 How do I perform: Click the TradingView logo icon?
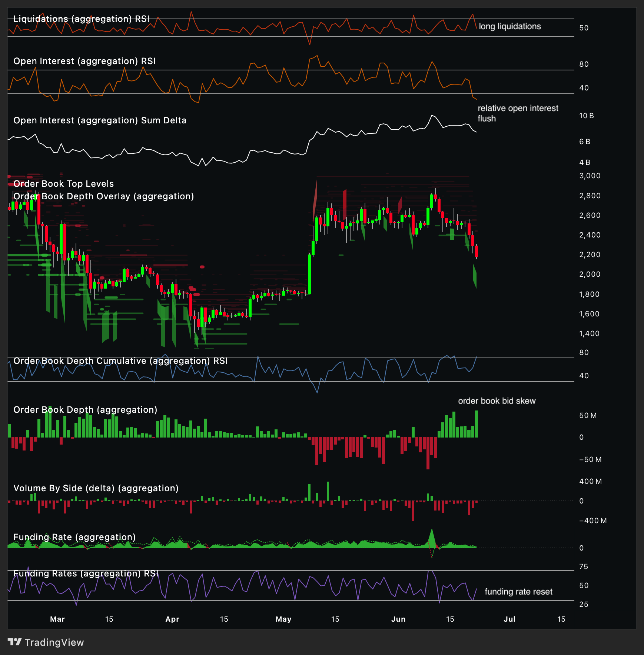coord(15,642)
